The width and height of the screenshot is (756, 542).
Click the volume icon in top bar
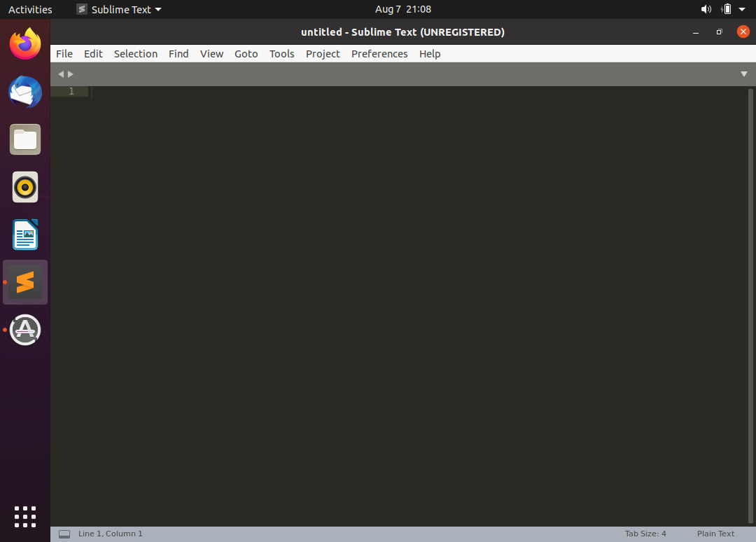click(706, 9)
